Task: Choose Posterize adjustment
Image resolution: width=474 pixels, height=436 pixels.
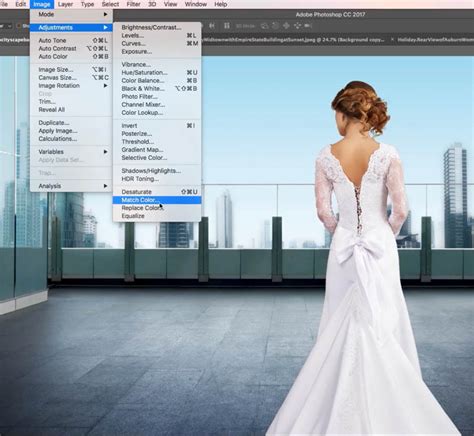Action: [x=157, y=134]
